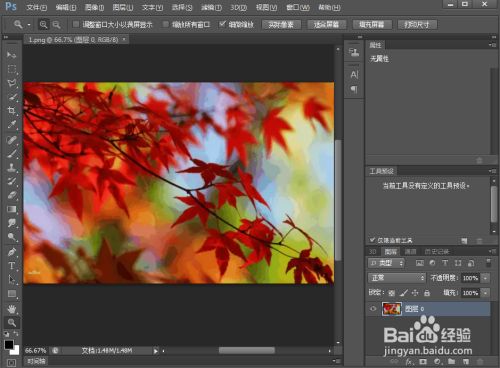
Task: Open the 图层 (Layer) menu
Action: 122,7
